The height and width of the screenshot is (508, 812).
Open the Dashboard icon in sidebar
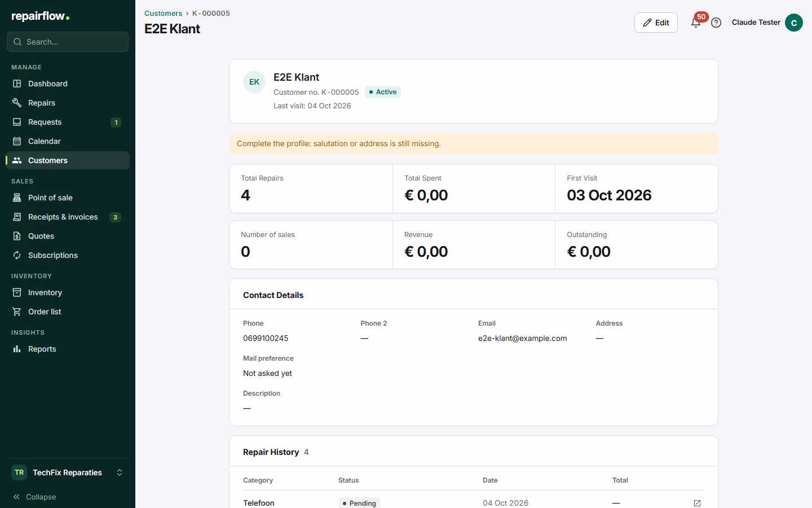tap(17, 84)
